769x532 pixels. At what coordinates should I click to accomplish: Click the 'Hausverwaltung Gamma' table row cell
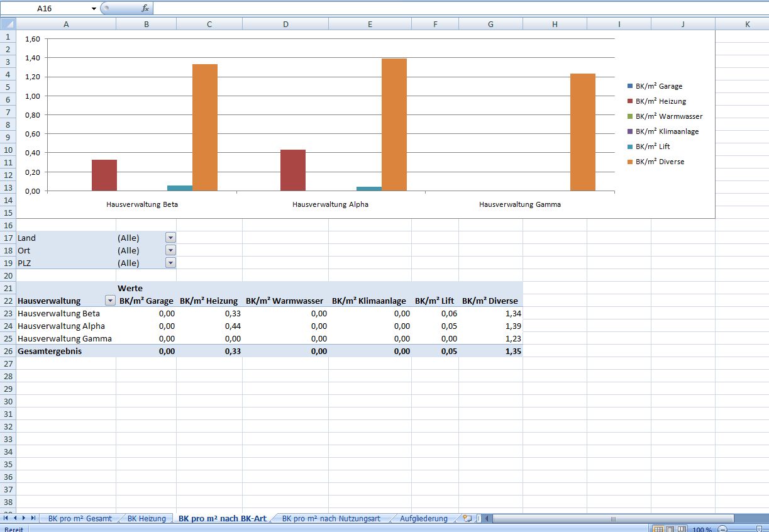pyautogui.click(x=66, y=338)
